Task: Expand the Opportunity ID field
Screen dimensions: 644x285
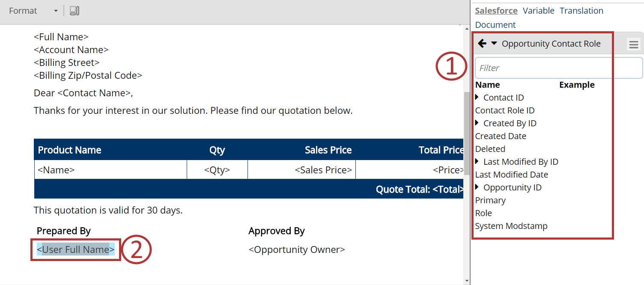Action: (477, 187)
